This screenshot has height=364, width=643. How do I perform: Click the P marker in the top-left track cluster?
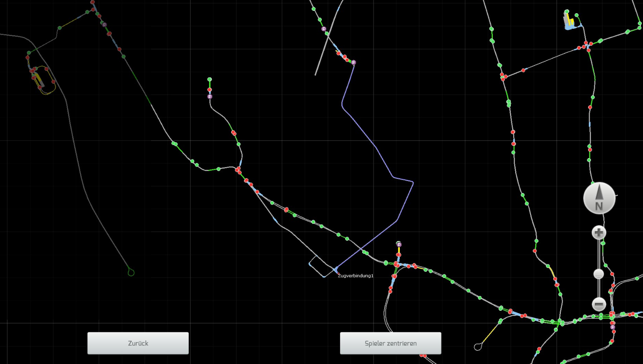click(104, 25)
